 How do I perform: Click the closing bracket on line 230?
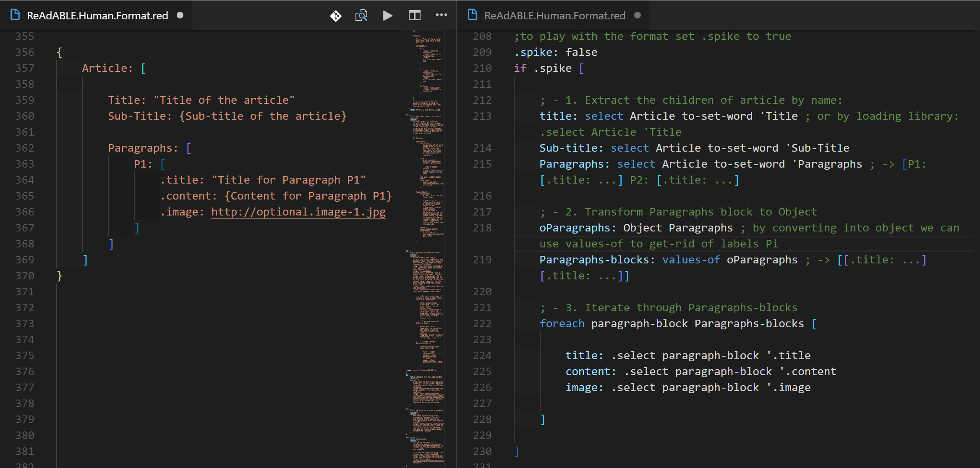pyautogui.click(x=517, y=451)
